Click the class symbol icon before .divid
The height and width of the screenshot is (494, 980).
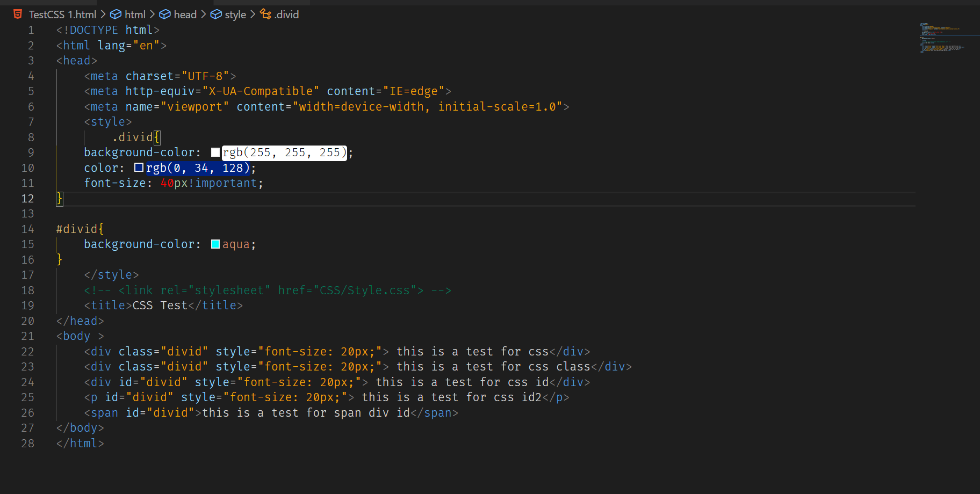tap(265, 14)
